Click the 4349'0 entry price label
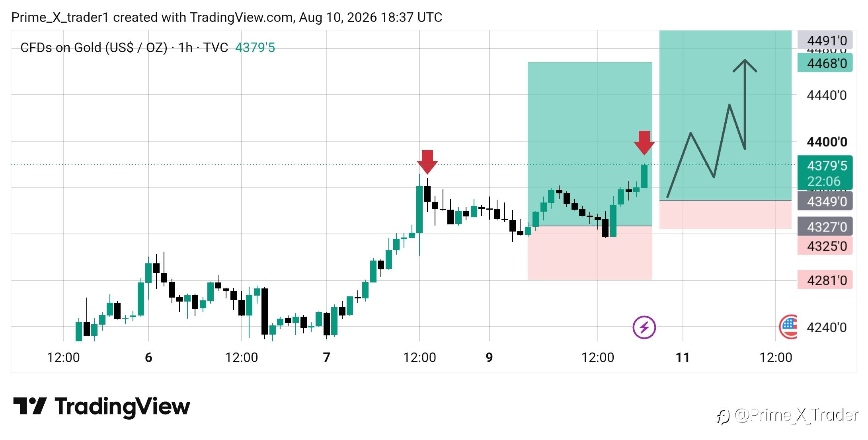868x440 pixels. point(825,201)
